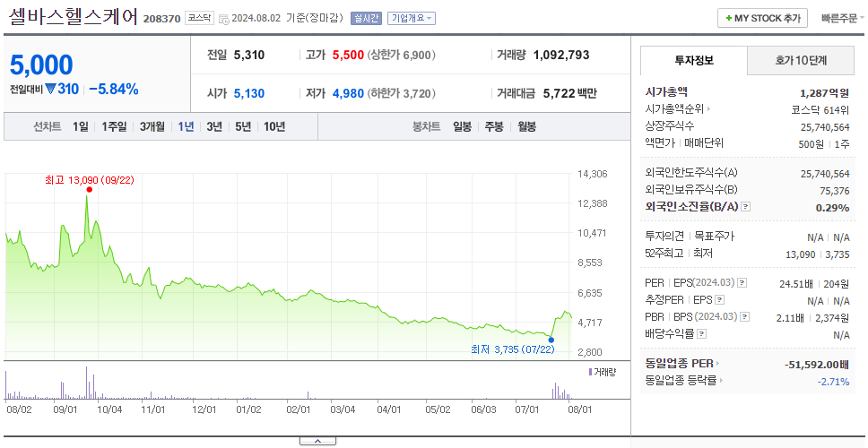Click the -5.84% change rate
This screenshot has height=448, width=868.
point(114,89)
